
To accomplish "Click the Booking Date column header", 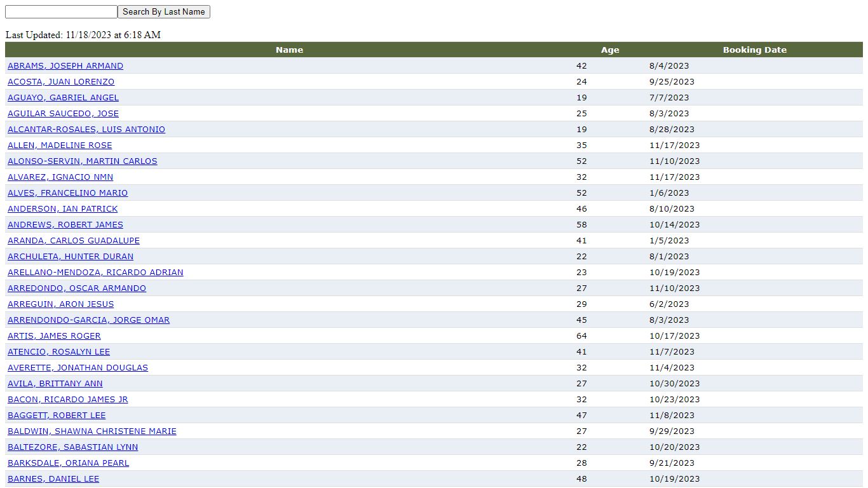I will (x=754, y=50).
